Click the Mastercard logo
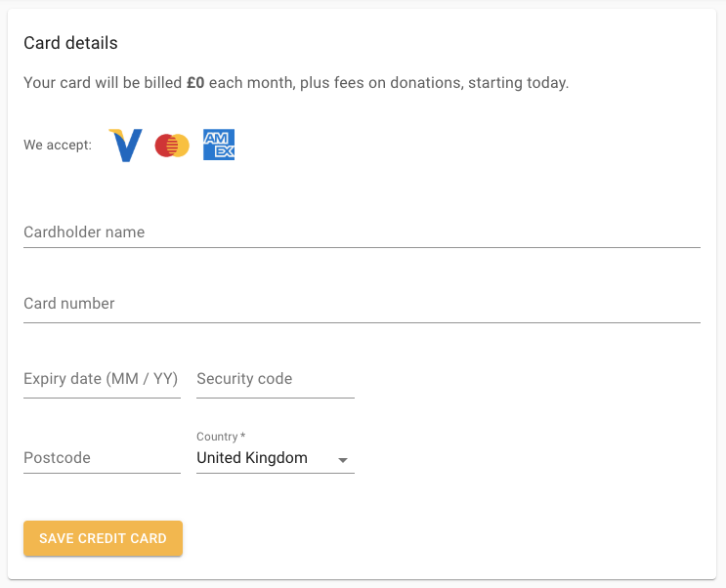 pos(172,146)
